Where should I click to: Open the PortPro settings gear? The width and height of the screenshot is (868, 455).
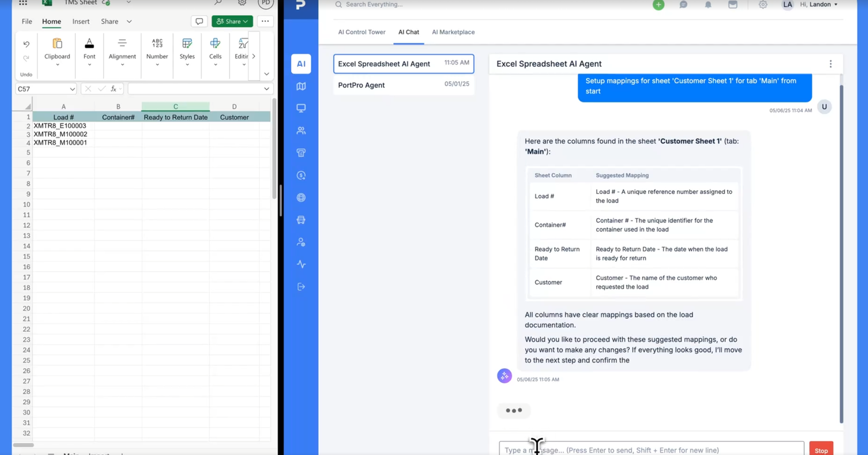point(763,5)
